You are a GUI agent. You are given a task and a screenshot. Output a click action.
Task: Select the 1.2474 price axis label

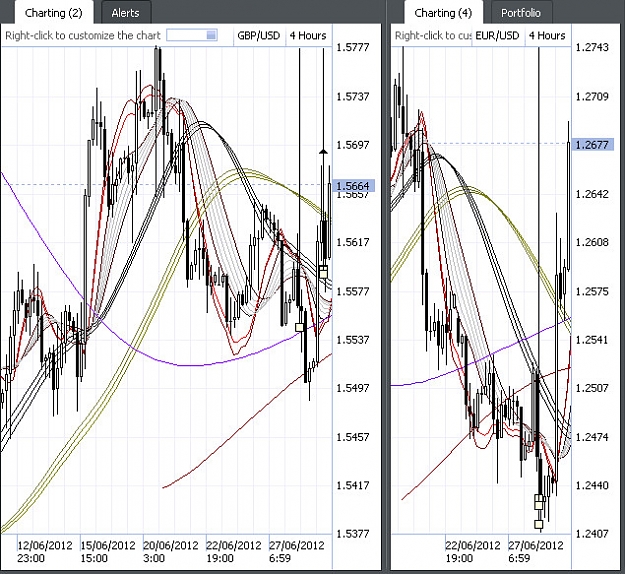click(x=592, y=437)
